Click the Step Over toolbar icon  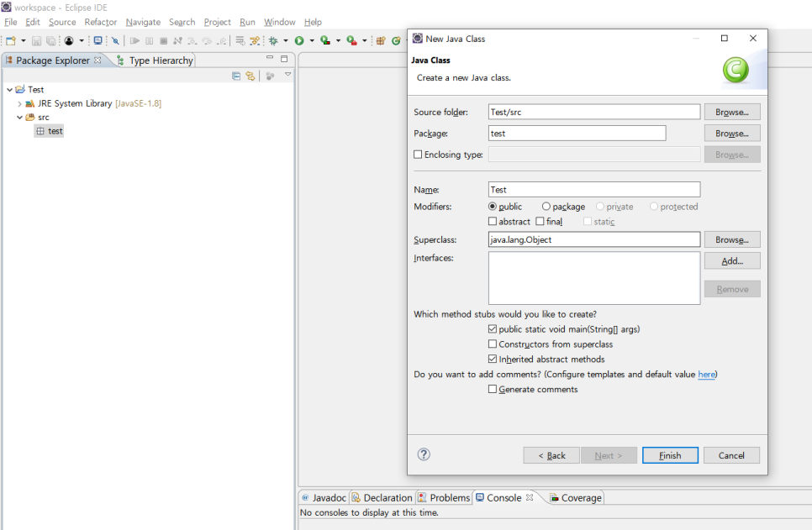click(x=207, y=41)
